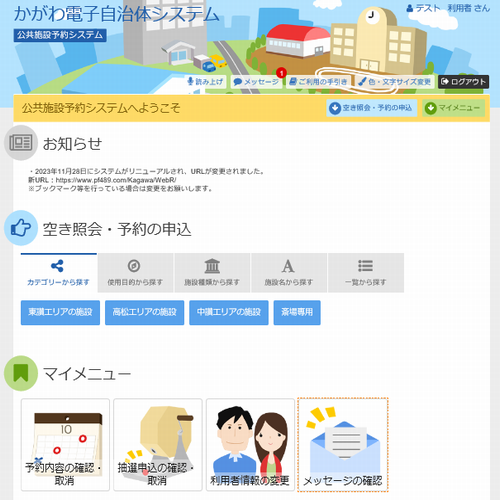
Task: Click the book icon in ご利用の手引き
Action: coord(293,81)
